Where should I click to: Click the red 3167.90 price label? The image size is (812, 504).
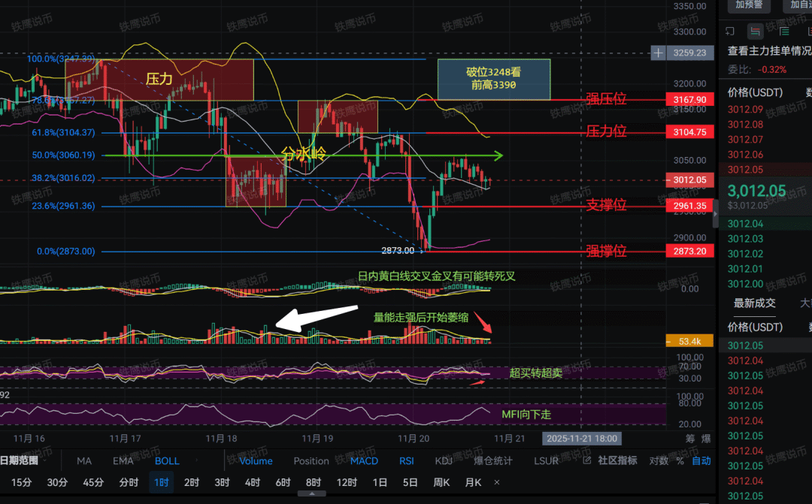tap(689, 99)
